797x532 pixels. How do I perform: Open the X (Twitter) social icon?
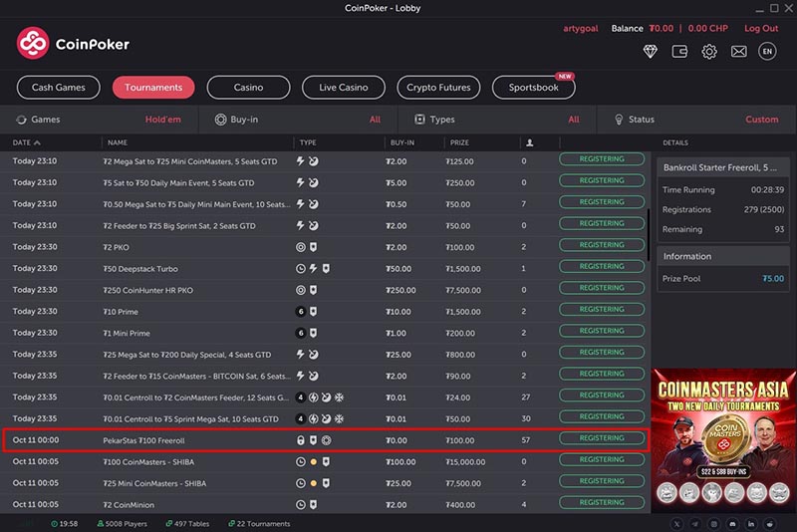676,523
